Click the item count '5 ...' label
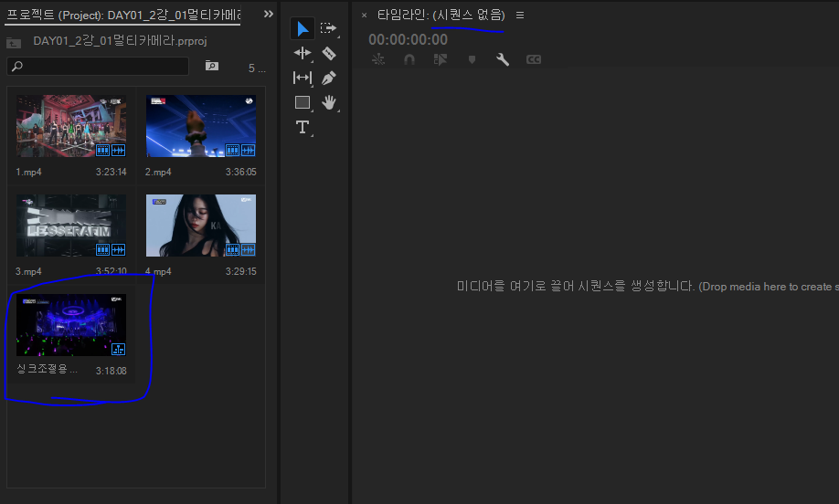This screenshot has width=839, height=504. (x=257, y=68)
